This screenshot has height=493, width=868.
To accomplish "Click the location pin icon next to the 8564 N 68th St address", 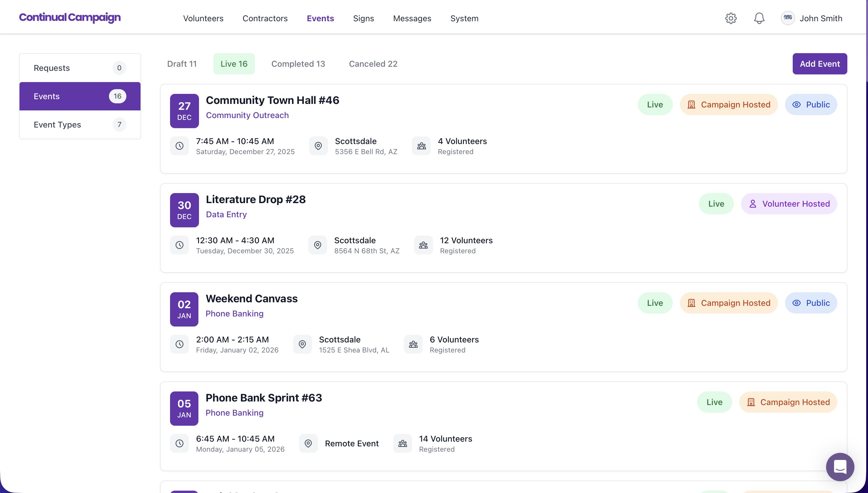I will (x=318, y=245).
